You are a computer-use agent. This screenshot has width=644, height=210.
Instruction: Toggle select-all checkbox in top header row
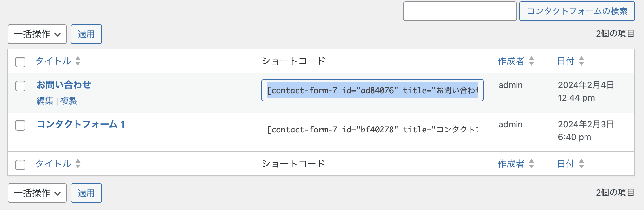20,62
